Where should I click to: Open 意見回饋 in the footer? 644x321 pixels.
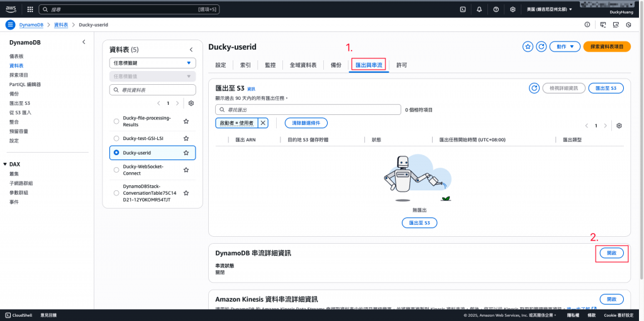coord(48,315)
